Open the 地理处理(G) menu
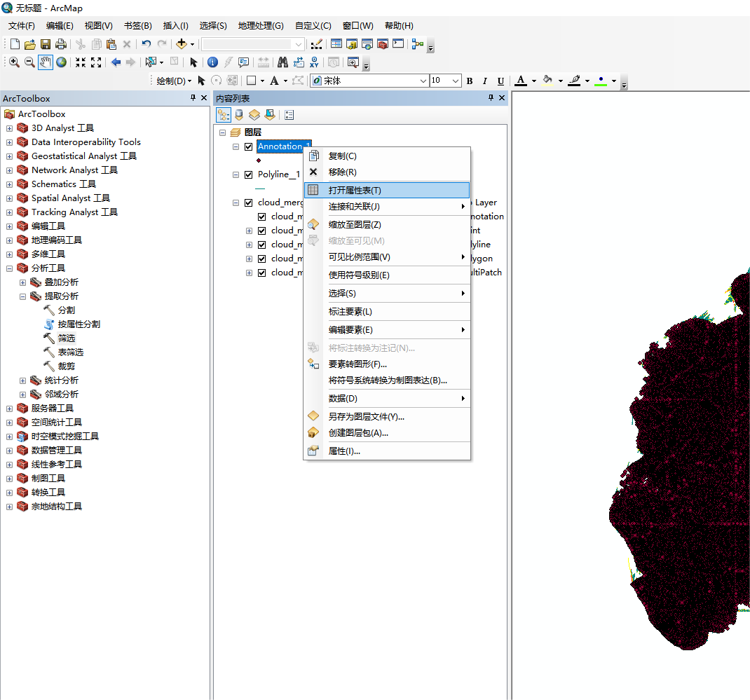The height and width of the screenshot is (700, 750). pyautogui.click(x=261, y=26)
